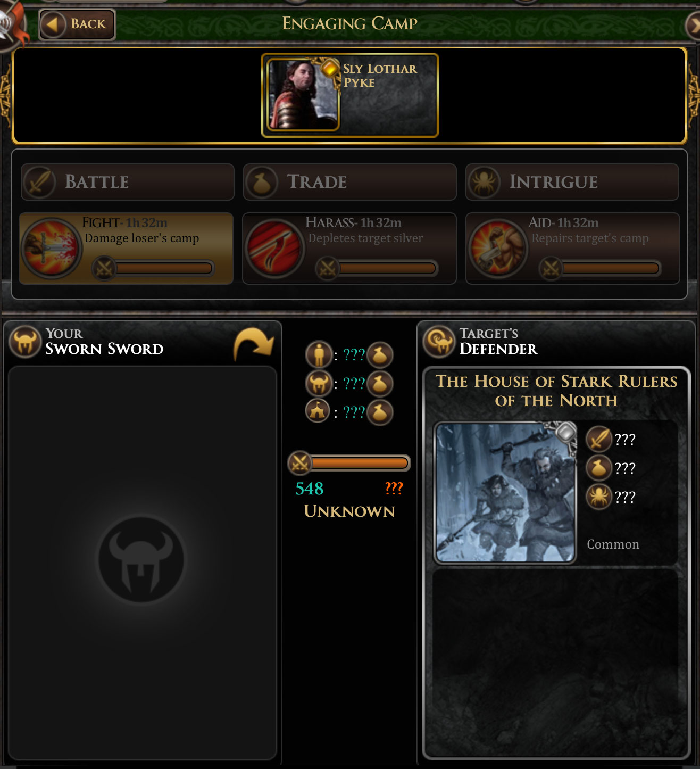Viewport: 700px width, 769px height.
Task: Click the defender's trade pouch stat icon
Action: click(x=598, y=468)
